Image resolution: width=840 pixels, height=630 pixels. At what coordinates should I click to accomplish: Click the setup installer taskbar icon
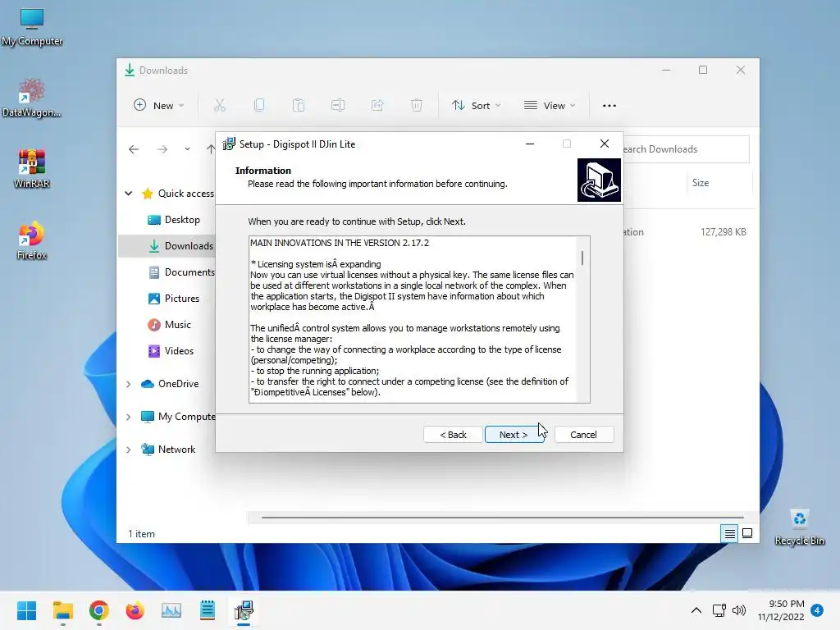point(244,610)
